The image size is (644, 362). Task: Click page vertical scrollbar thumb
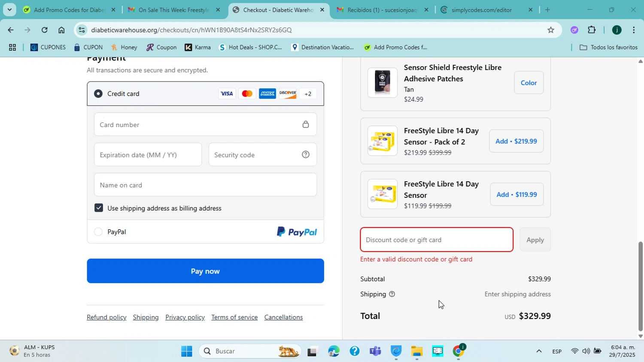pos(641,286)
